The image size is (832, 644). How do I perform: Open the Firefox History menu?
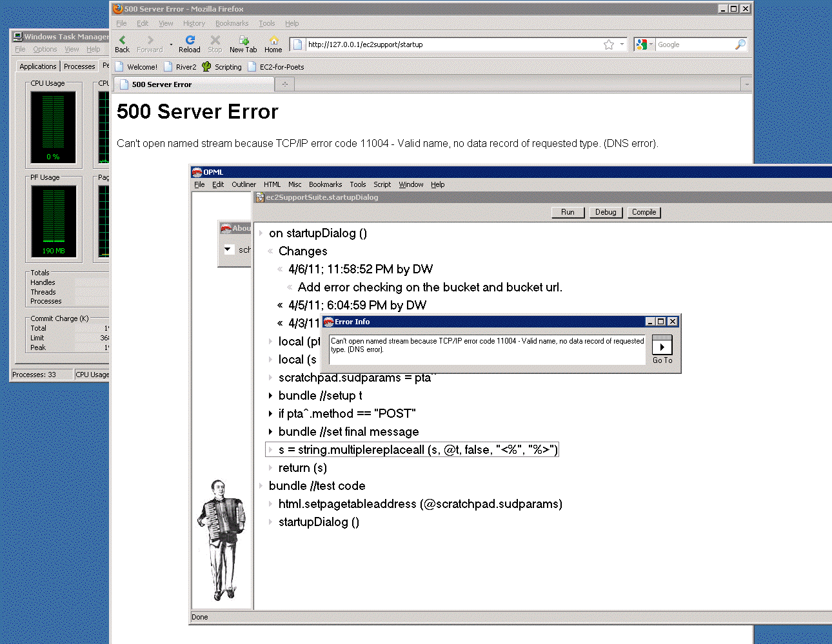point(193,23)
